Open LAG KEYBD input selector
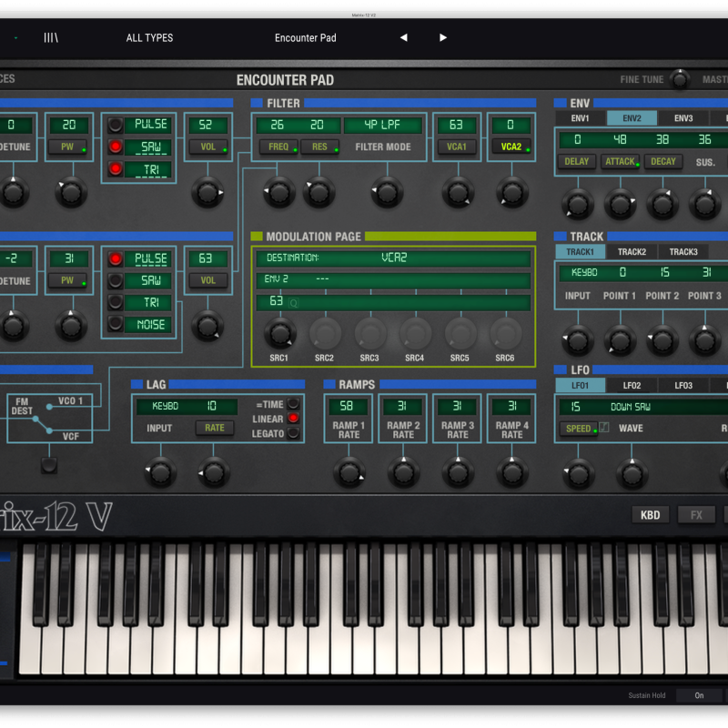Screen dimensions: 728x728 pos(166,406)
